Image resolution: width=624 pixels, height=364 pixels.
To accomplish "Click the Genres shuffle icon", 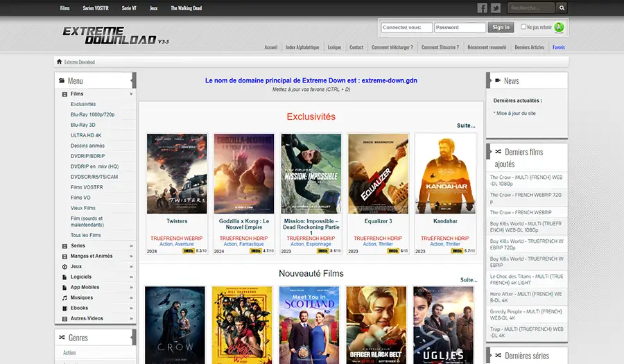I will (x=62, y=338).
